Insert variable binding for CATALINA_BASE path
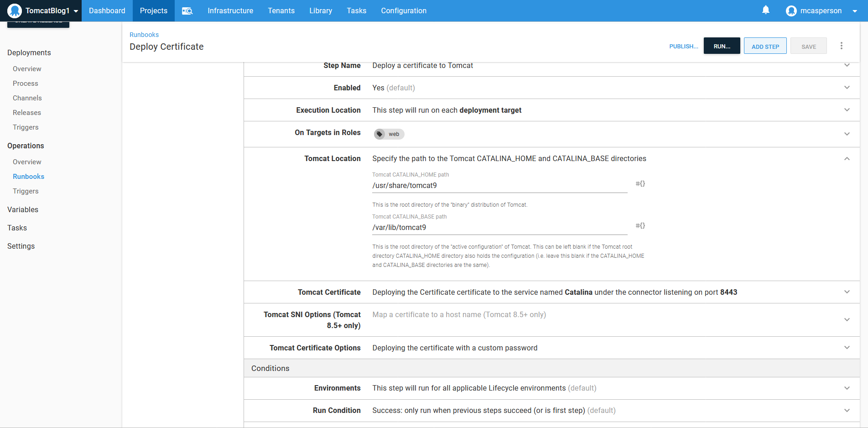 (640, 226)
